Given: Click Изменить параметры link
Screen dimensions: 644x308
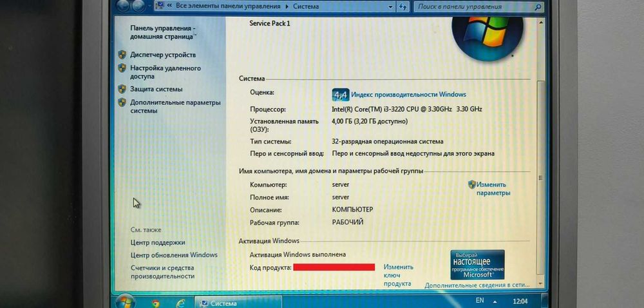Looking at the screenshot, I should point(493,189).
